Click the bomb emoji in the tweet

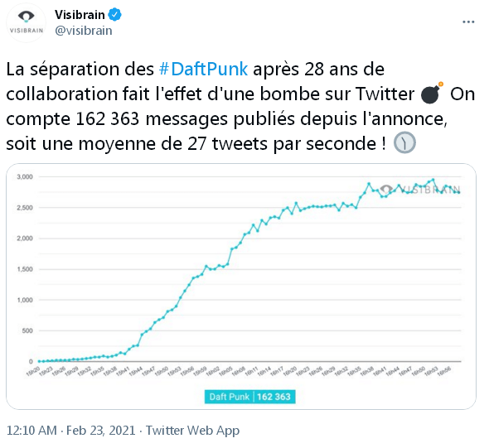[432, 93]
